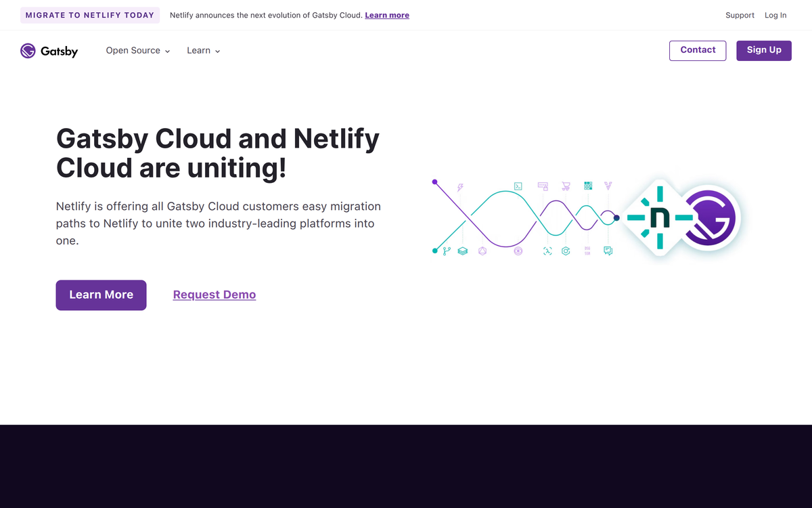
Task: Click the green grid icon in the illustration
Action: pyautogui.click(x=588, y=186)
